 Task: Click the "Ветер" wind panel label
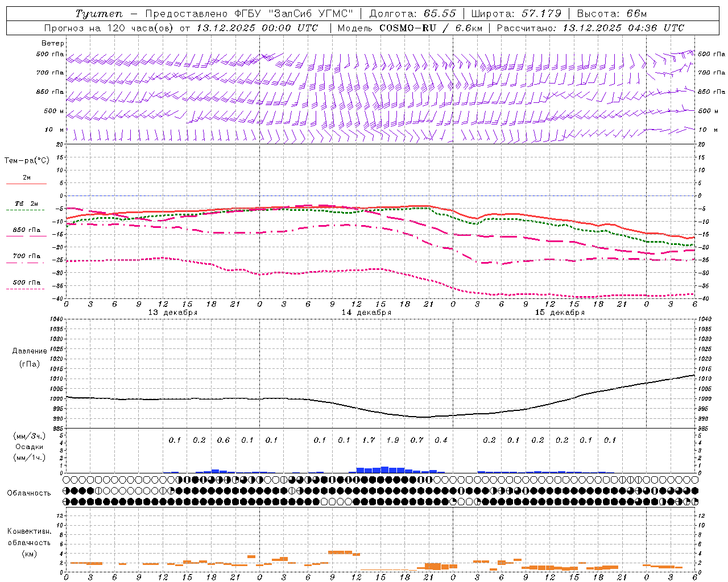point(53,43)
